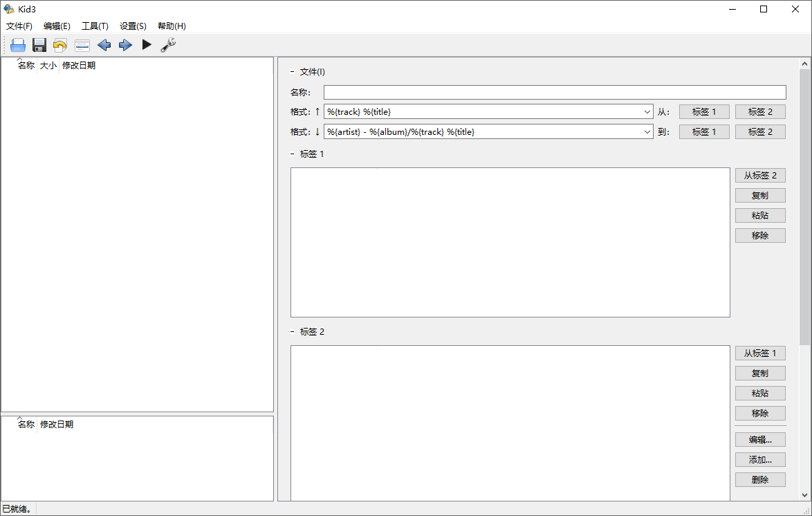Open the 编辑(E) menu

57,26
